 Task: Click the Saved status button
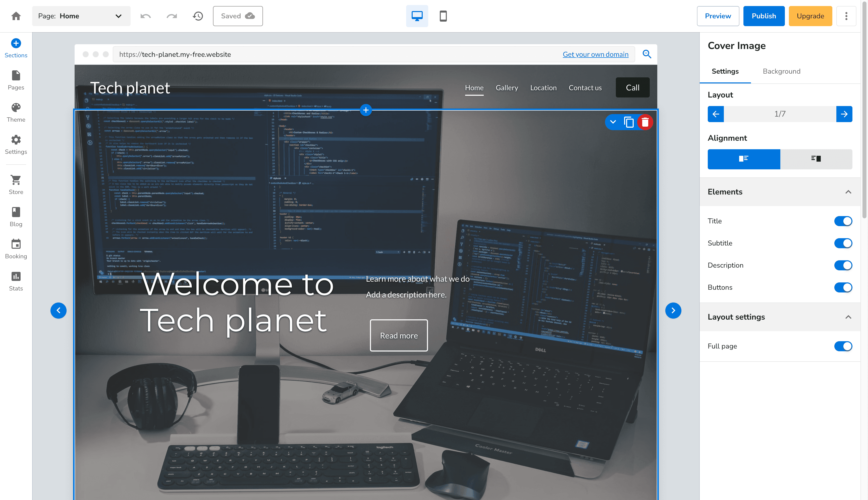(x=238, y=16)
